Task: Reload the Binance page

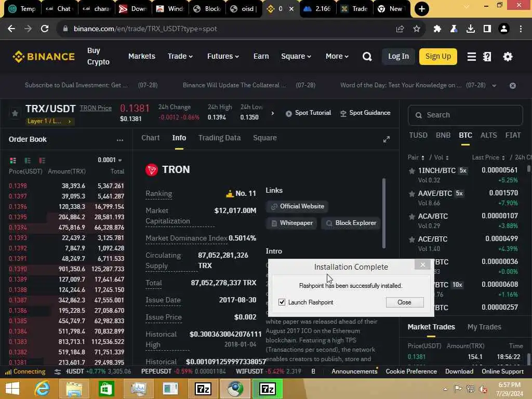Action: (x=45, y=29)
